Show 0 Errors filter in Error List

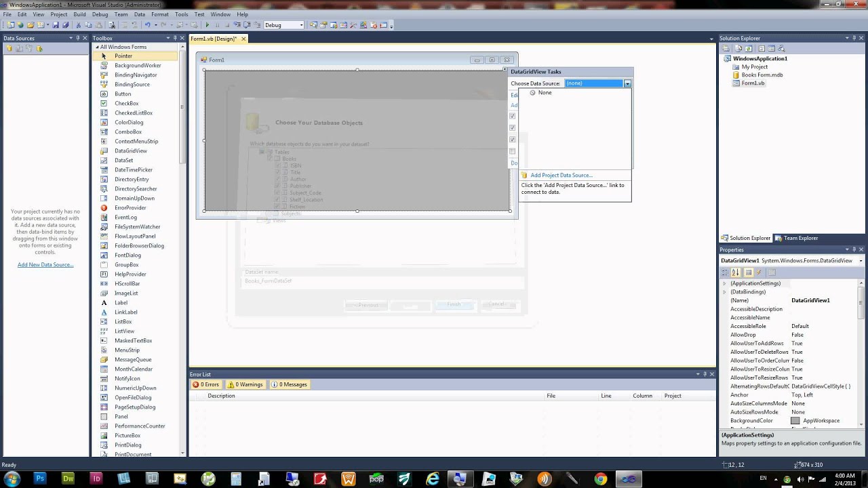click(205, 384)
